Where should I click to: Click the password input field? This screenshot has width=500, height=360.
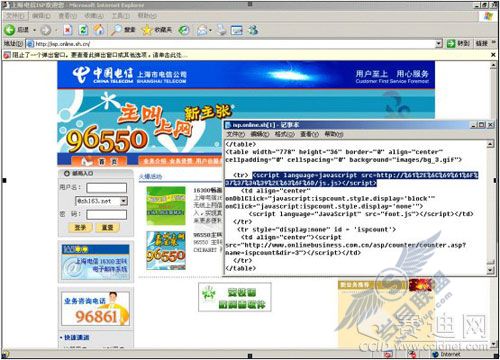[107, 214]
